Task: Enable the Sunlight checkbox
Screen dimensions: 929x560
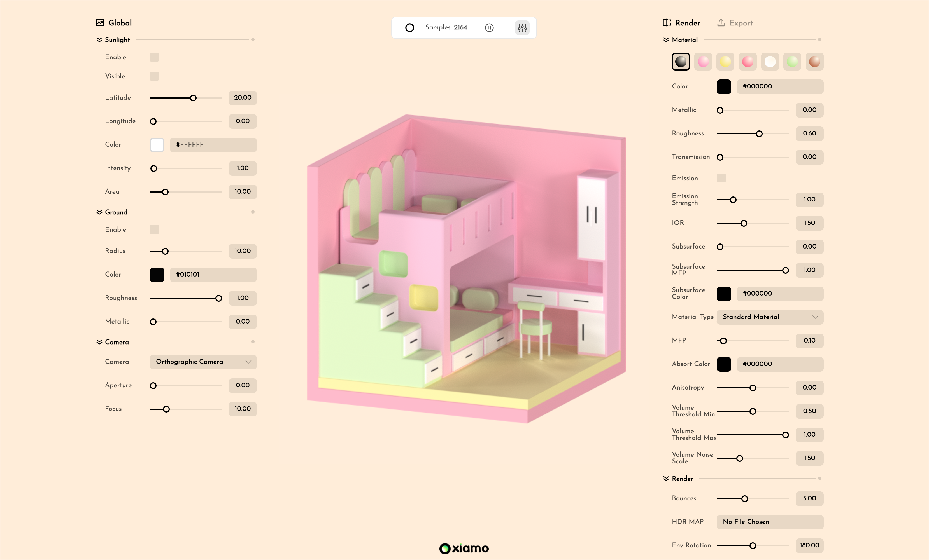Action: [154, 57]
